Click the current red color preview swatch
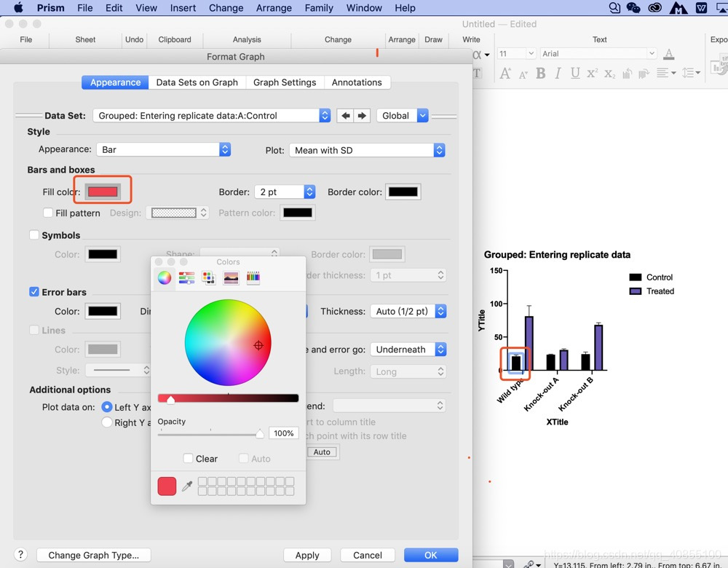 pos(167,486)
